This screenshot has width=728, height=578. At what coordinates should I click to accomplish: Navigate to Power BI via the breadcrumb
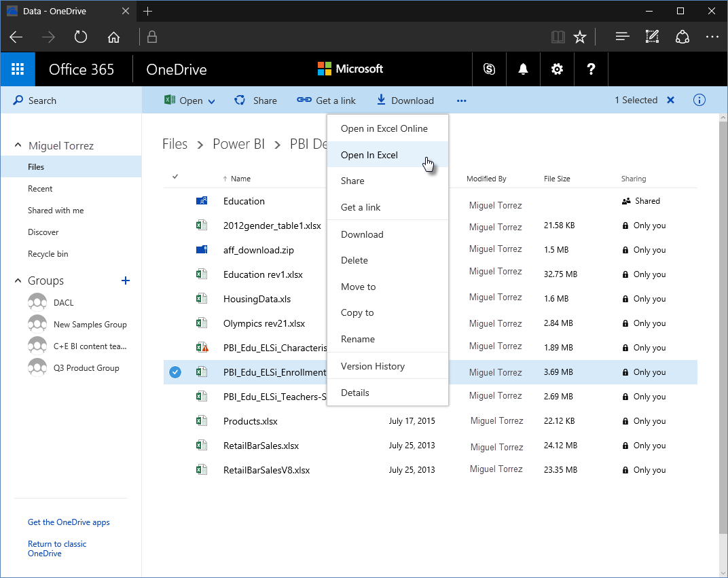[x=239, y=144]
